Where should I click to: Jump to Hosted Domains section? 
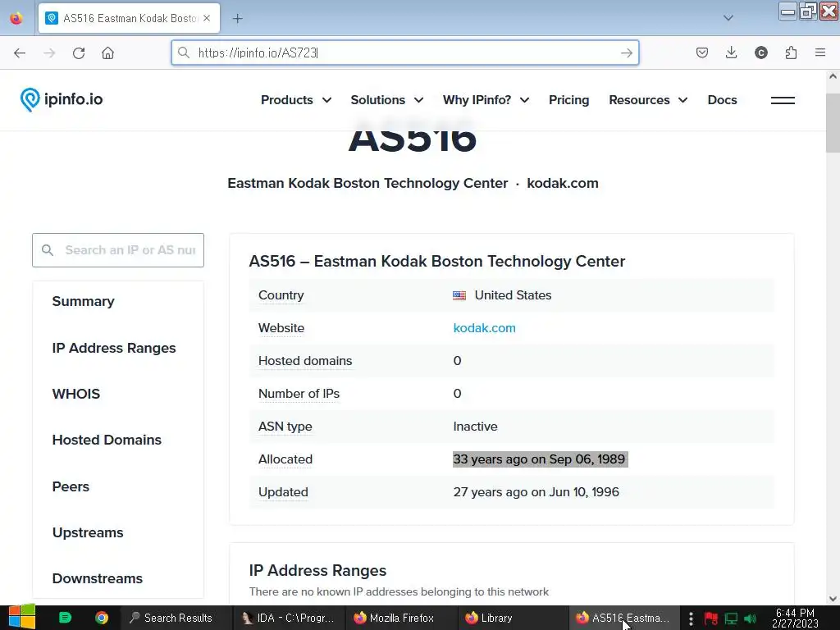107,440
